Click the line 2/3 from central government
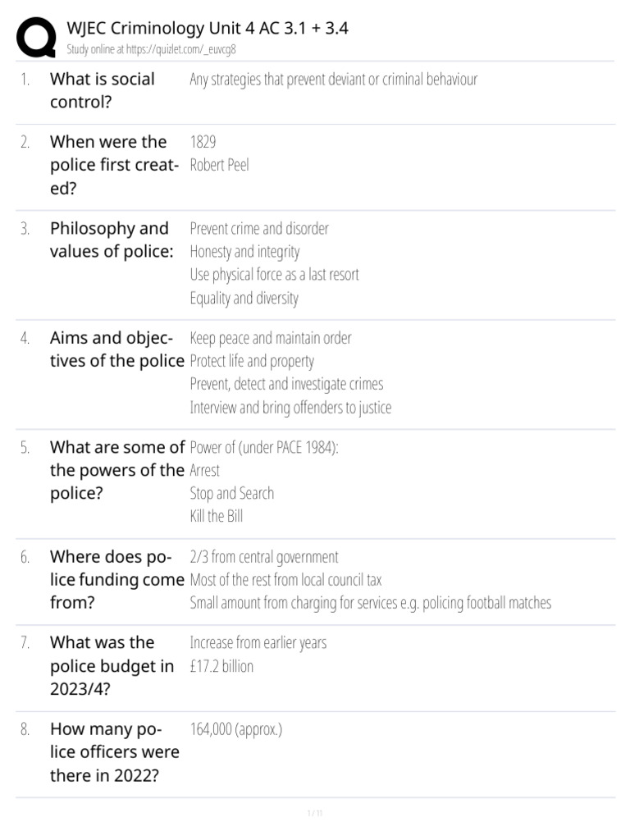 264,557
